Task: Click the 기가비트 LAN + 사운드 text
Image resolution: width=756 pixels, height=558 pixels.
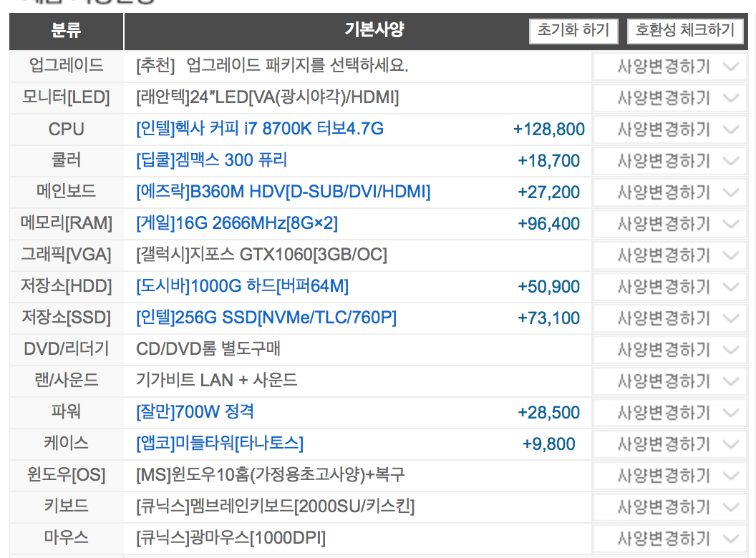Action: click(x=216, y=381)
